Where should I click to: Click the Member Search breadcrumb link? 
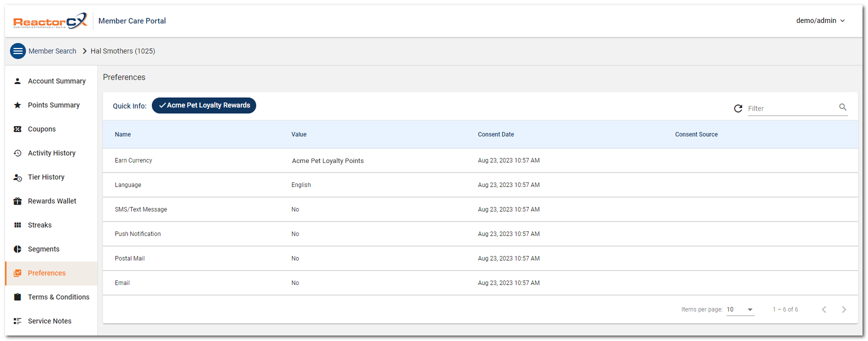[x=52, y=51]
